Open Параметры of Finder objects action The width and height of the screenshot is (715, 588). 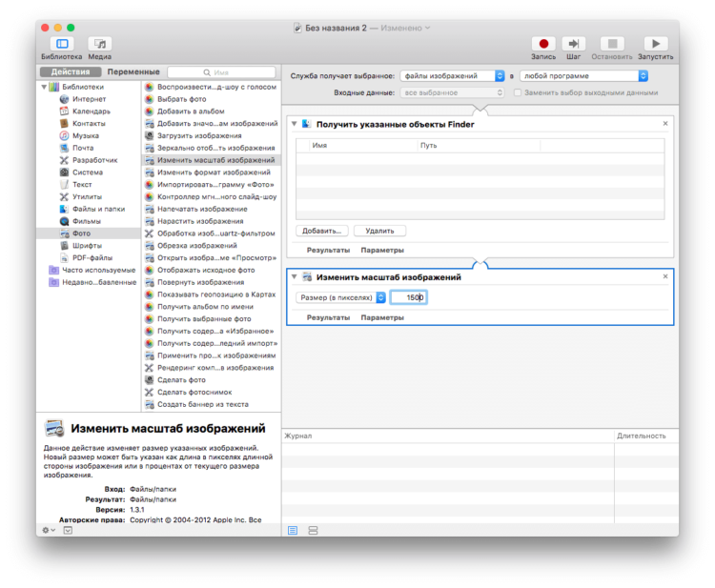coord(382,251)
